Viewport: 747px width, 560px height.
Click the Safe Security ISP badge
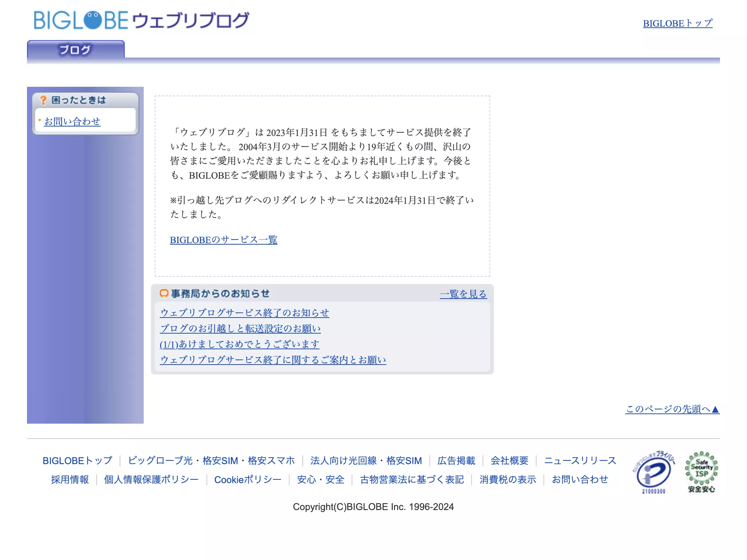(701, 472)
